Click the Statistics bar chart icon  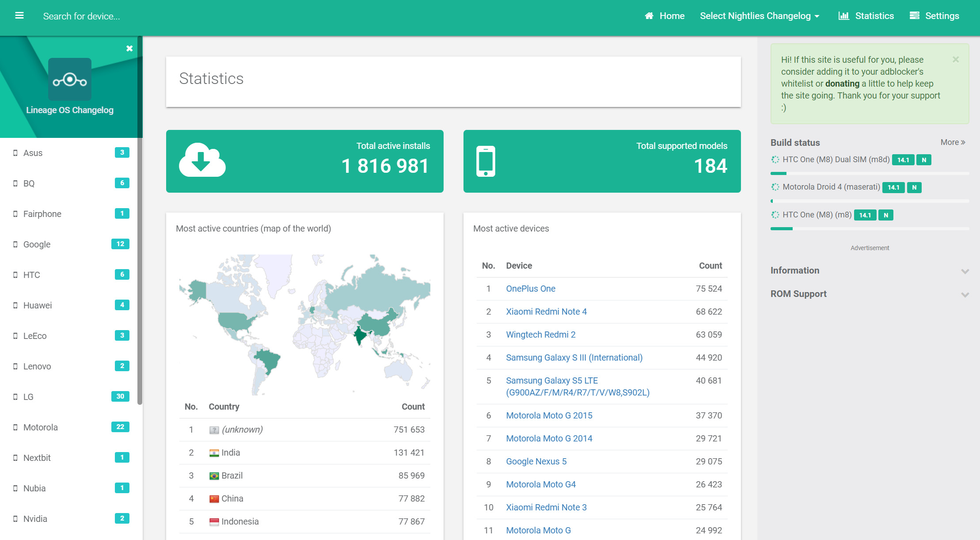tap(843, 16)
